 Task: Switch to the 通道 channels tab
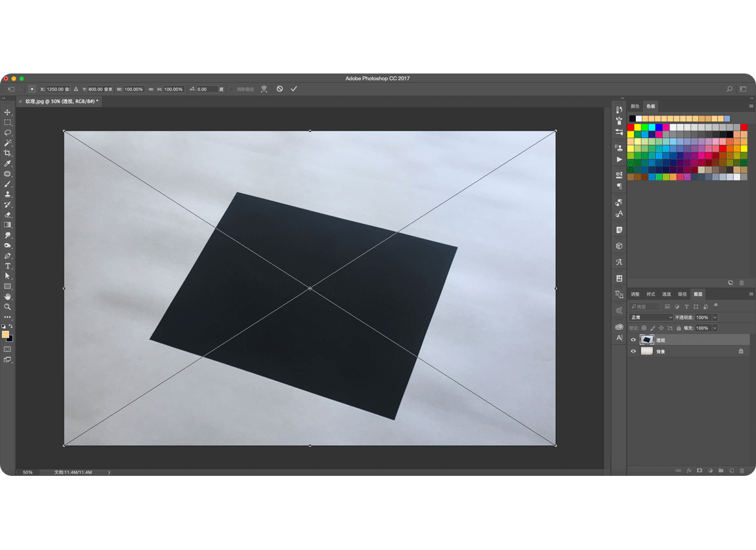point(666,294)
